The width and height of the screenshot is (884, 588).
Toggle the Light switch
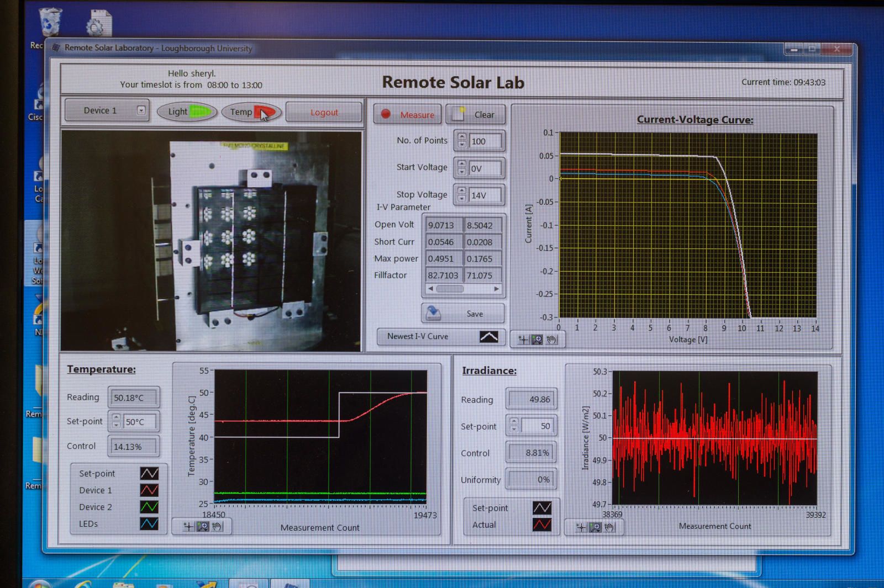tap(187, 112)
